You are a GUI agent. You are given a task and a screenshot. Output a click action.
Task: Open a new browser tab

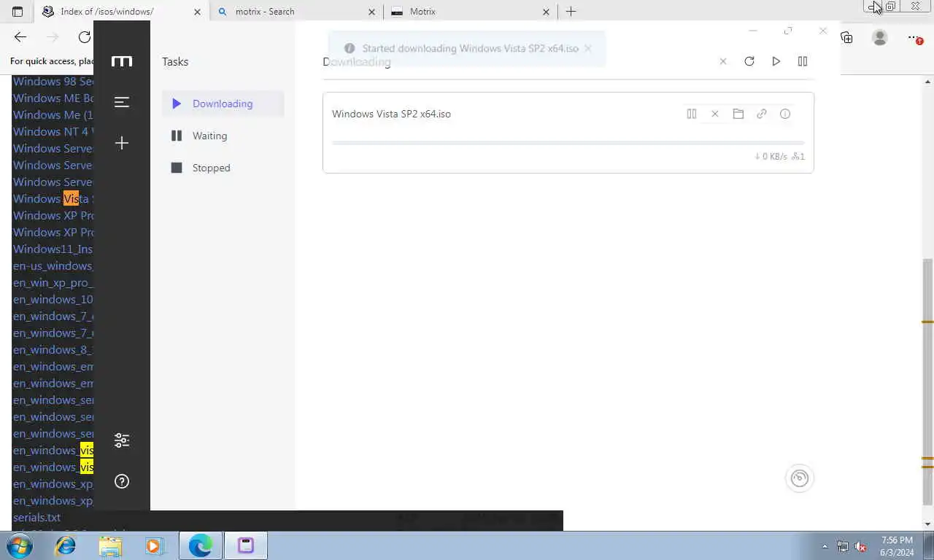tap(571, 12)
